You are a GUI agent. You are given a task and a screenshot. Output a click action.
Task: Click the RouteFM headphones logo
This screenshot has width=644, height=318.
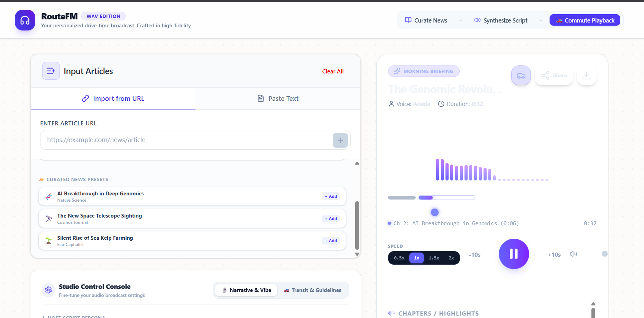point(25,20)
